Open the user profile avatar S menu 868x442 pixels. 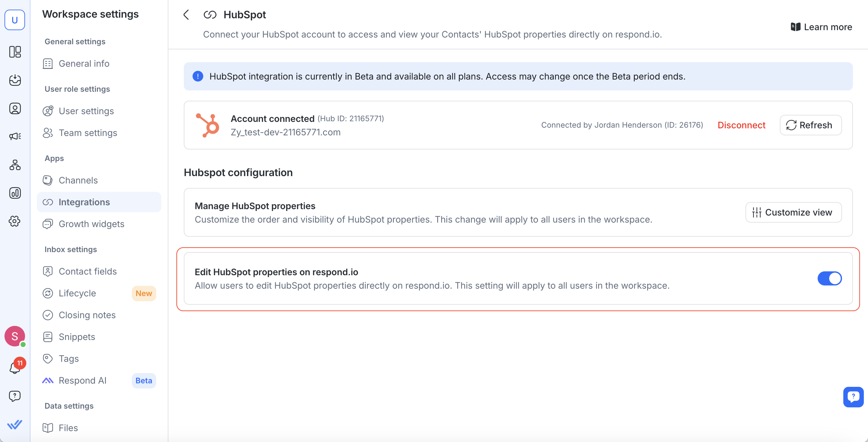pyautogui.click(x=15, y=336)
